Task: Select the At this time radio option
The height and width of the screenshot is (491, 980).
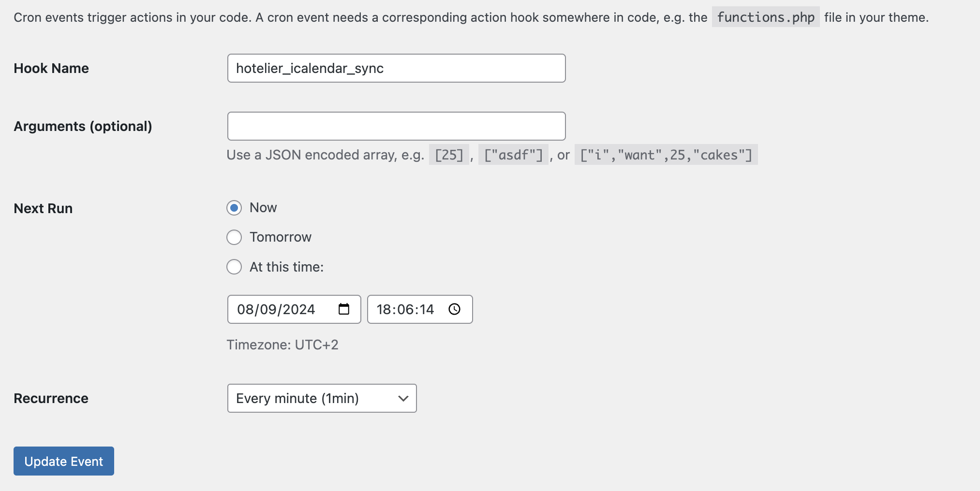Action: [234, 267]
